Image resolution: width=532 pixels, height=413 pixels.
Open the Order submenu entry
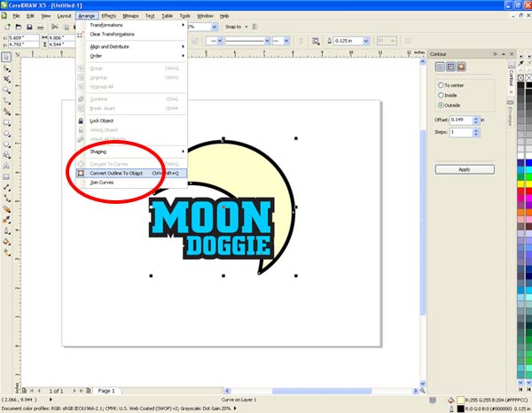click(x=131, y=56)
